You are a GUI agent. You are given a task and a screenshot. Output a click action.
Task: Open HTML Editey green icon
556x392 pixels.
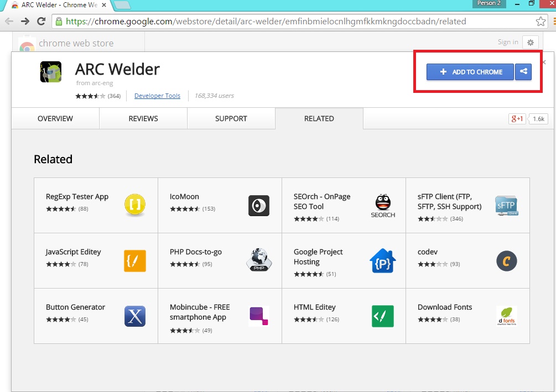(383, 316)
